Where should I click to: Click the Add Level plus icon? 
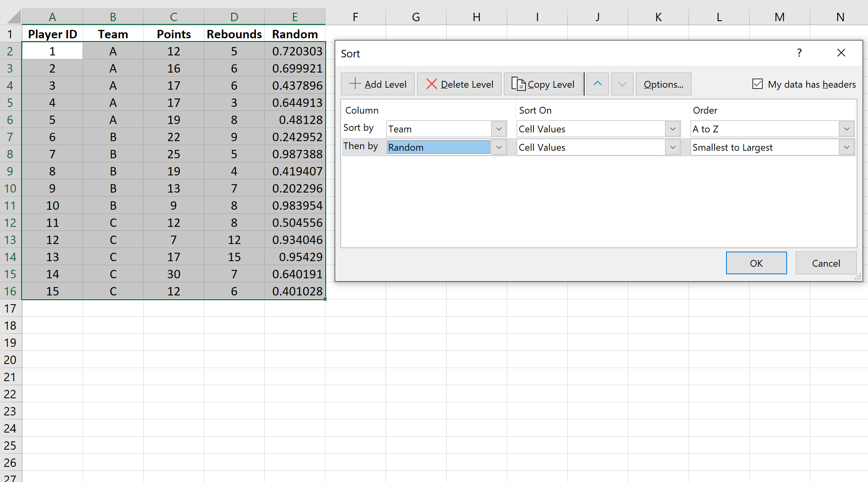(x=355, y=84)
